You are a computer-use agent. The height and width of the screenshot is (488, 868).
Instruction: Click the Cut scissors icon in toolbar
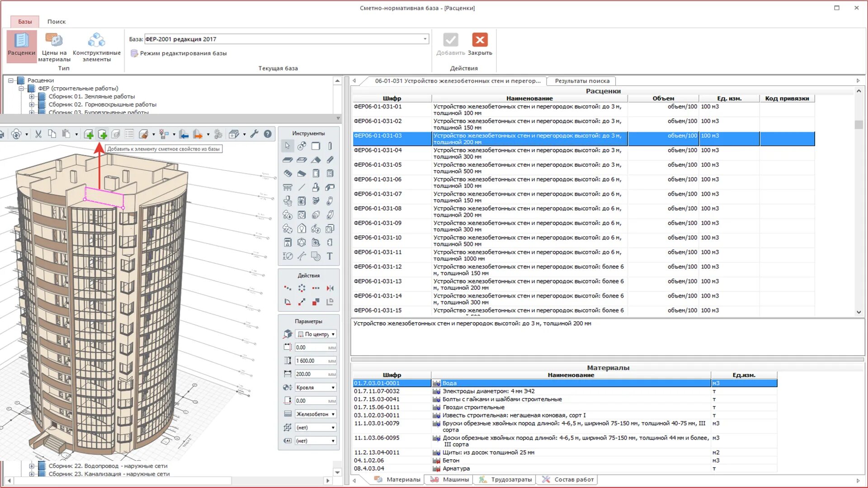pos(38,134)
